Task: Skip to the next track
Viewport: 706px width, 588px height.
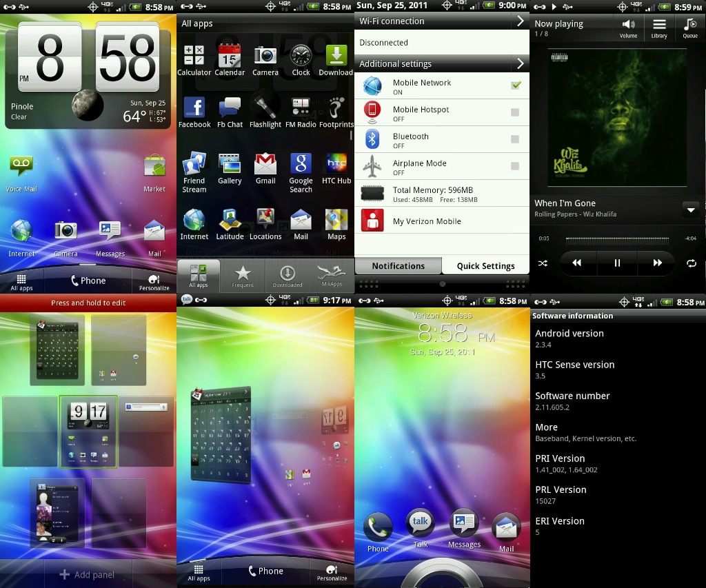Action: coord(657,263)
